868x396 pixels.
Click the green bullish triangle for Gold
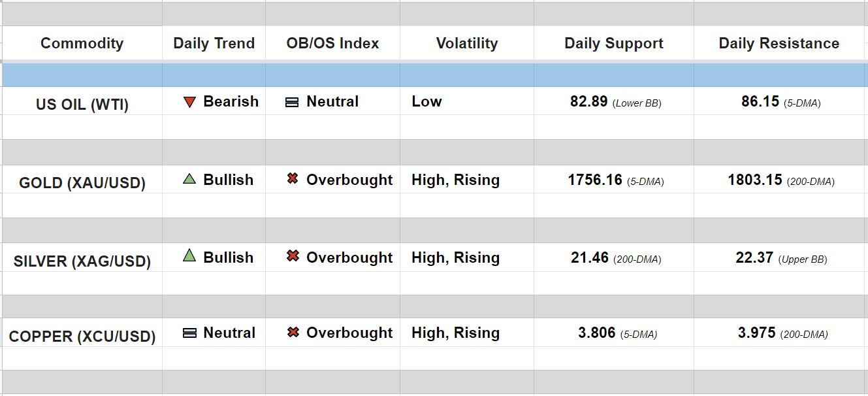[x=189, y=179]
